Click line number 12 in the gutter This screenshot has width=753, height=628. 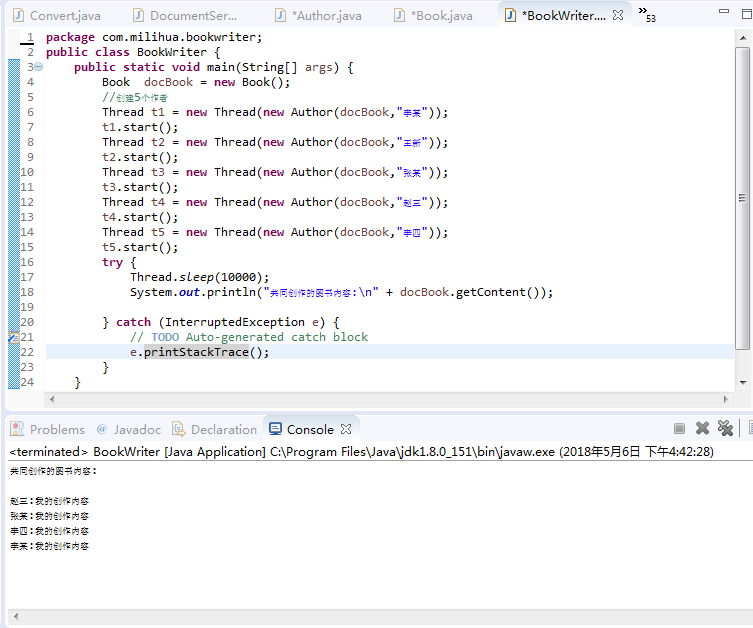coord(27,202)
